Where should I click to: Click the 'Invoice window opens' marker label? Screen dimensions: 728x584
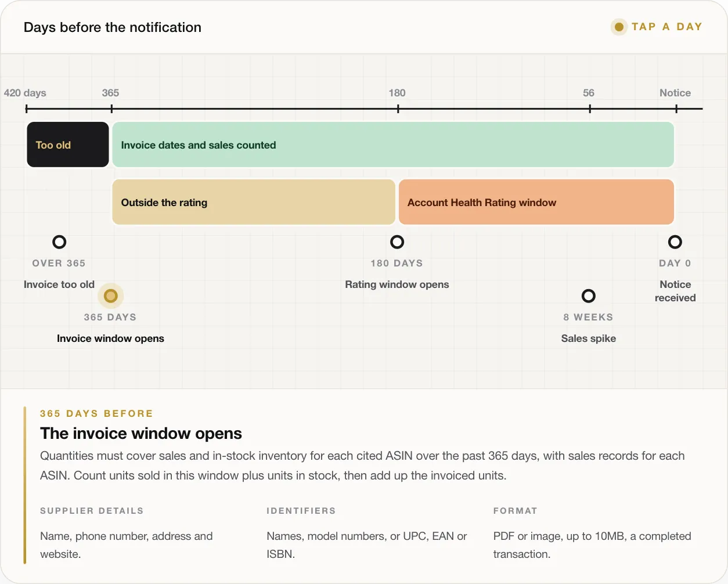110,338
